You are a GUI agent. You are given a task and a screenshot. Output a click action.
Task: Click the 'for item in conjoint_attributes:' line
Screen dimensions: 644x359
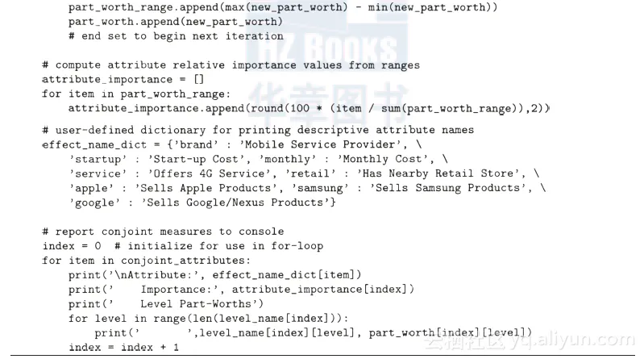(x=146, y=261)
